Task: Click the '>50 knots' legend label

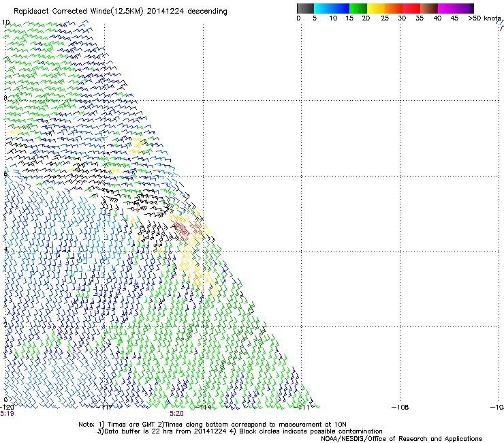Action: pyautogui.click(x=484, y=18)
